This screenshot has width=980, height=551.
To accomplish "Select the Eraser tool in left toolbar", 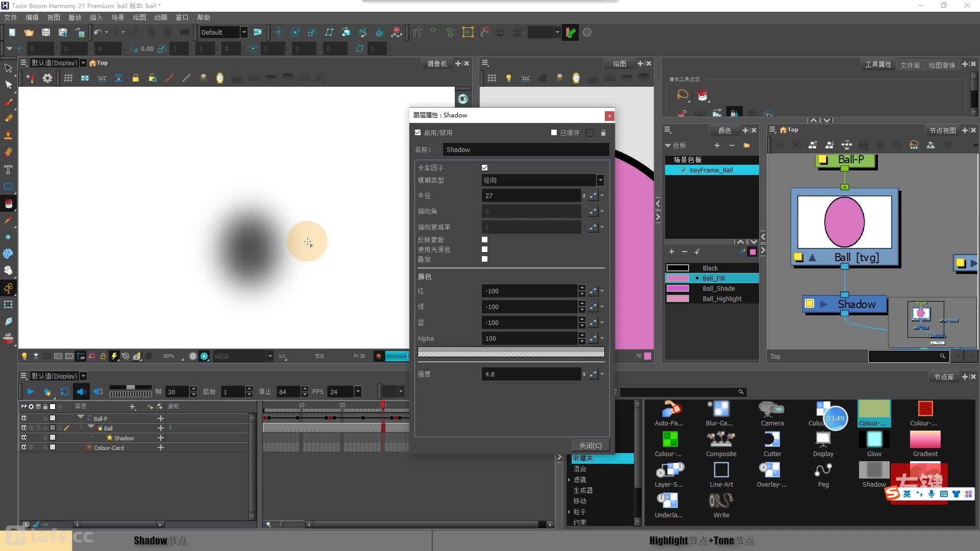I will (x=8, y=152).
